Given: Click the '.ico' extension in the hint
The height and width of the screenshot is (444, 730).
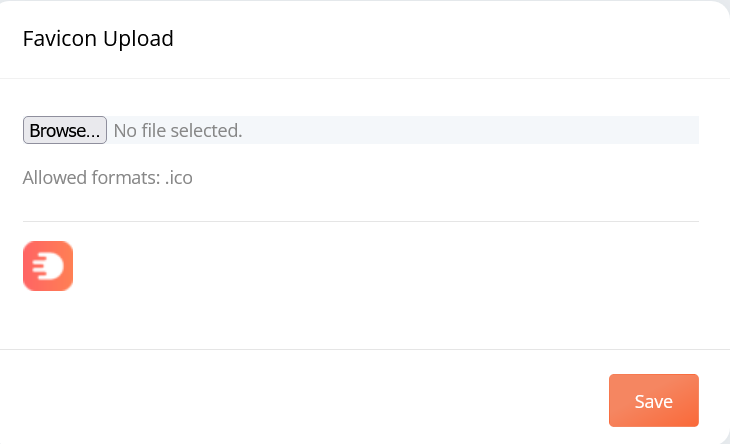Looking at the screenshot, I should (179, 178).
